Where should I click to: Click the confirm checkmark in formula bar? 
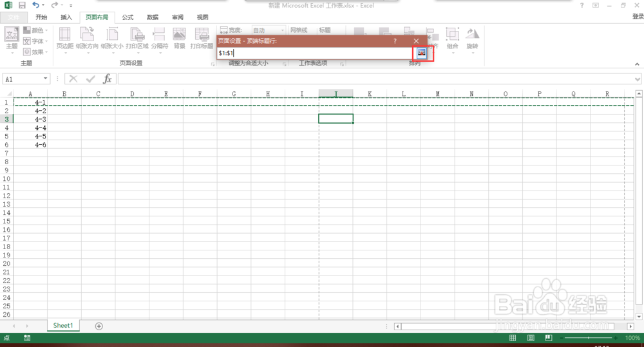tap(90, 79)
